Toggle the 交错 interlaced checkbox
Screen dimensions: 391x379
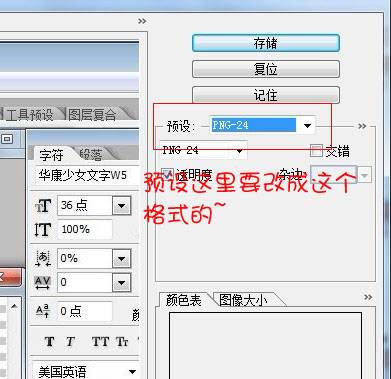(x=316, y=151)
